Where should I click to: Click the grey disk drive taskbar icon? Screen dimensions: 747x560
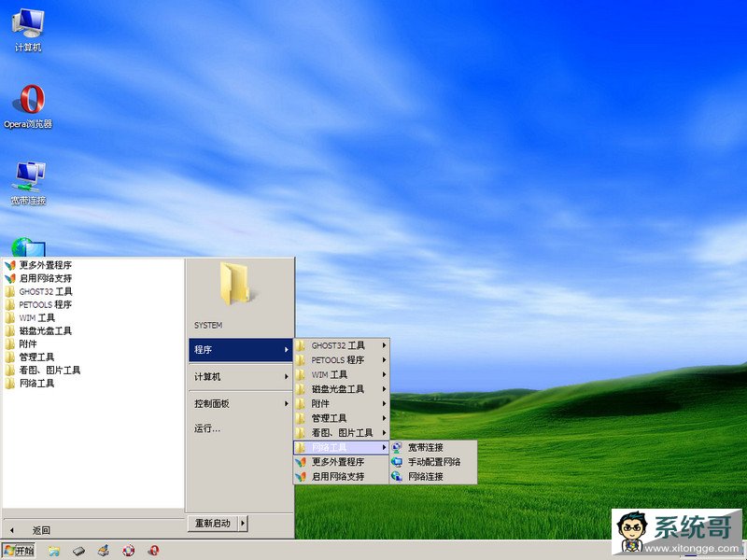(78, 551)
